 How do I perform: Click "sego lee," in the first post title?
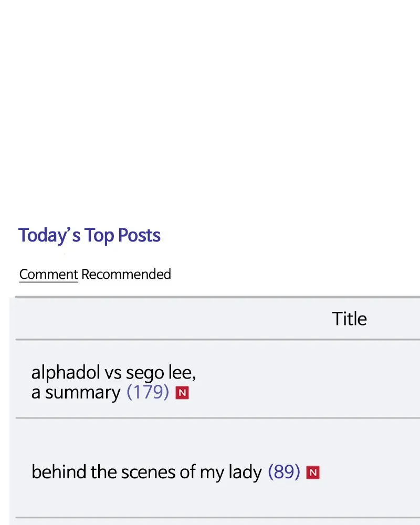161,373
